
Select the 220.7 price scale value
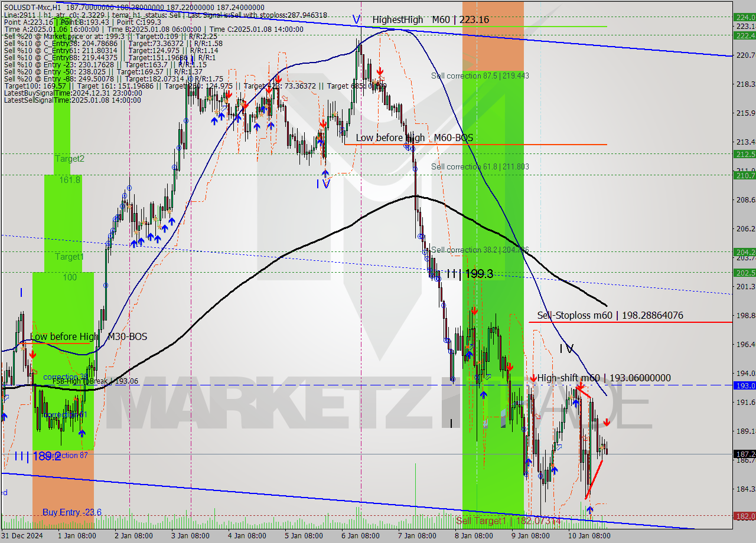click(745, 55)
